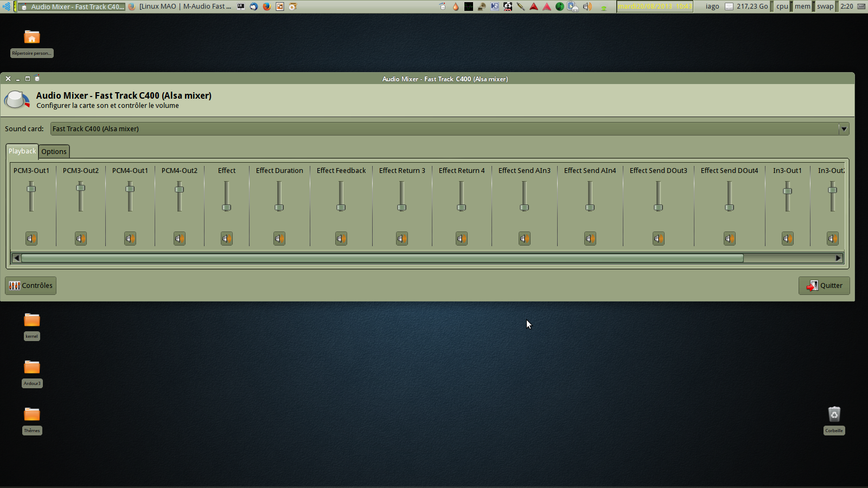Mute the PCM3-Out2 channel

click(x=81, y=239)
